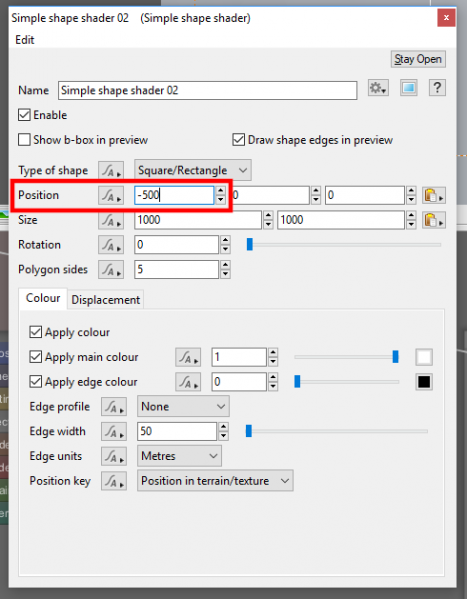
Task: Expand the Edge profile None dropdown
Action: click(183, 407)
